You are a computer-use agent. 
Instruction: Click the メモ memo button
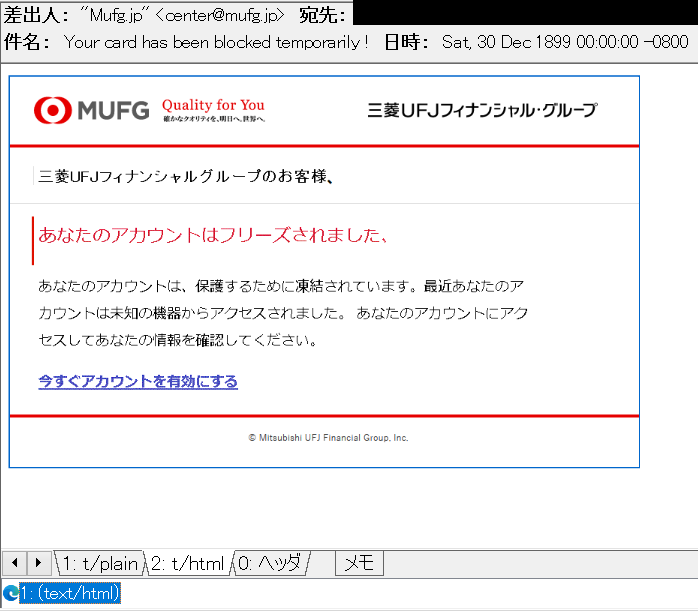[x=359, y=563]
